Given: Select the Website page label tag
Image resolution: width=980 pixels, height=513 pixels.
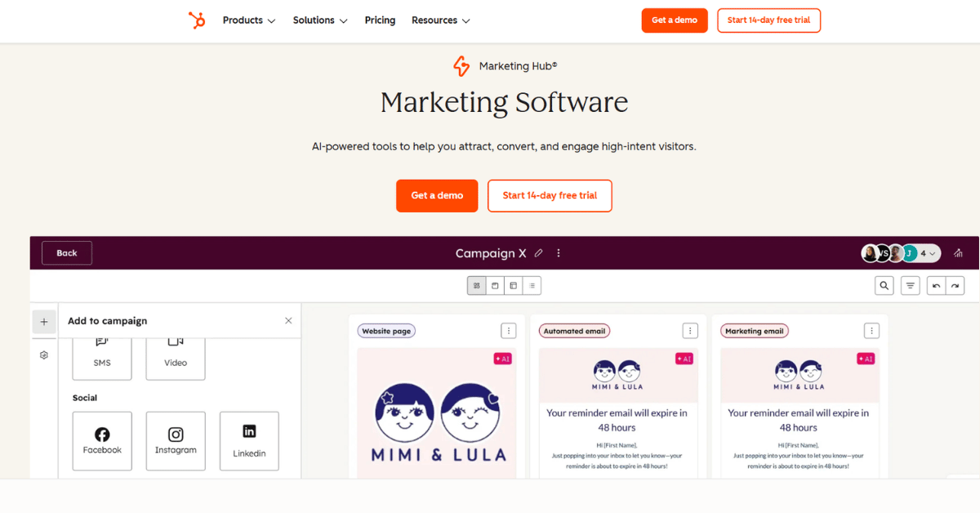Looking at the screenshot, I should point(386,331).
